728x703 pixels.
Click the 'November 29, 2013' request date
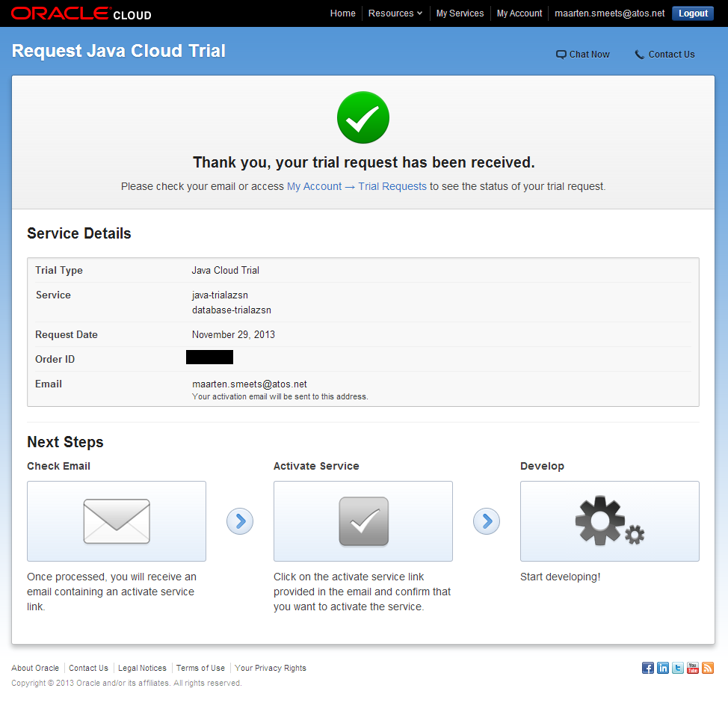pyautogui.click(x=233, y=334)
